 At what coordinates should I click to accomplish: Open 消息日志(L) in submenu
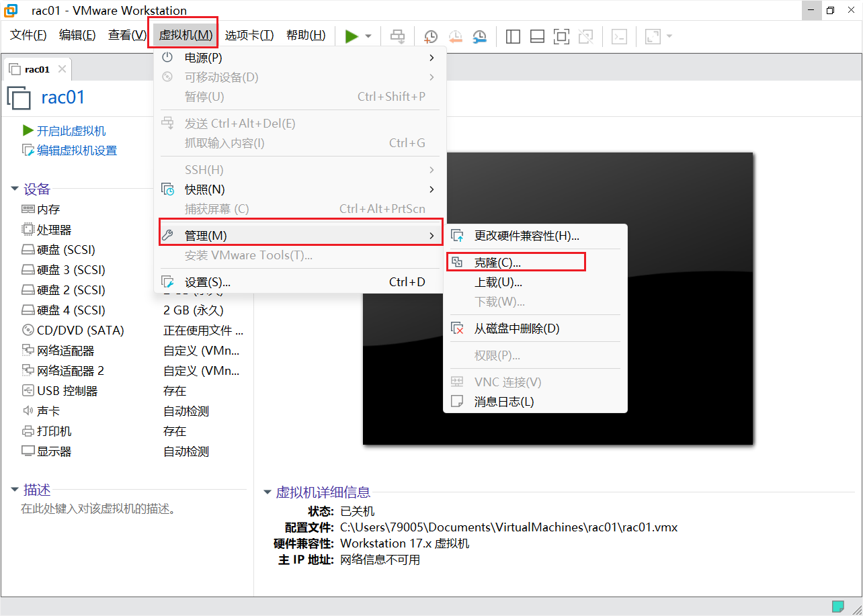point(535,402)
